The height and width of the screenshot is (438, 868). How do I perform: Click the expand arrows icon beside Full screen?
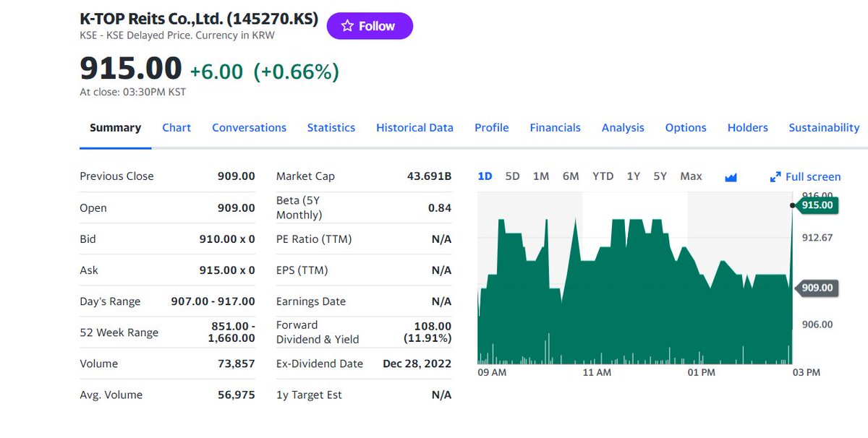tap(775, 177)
